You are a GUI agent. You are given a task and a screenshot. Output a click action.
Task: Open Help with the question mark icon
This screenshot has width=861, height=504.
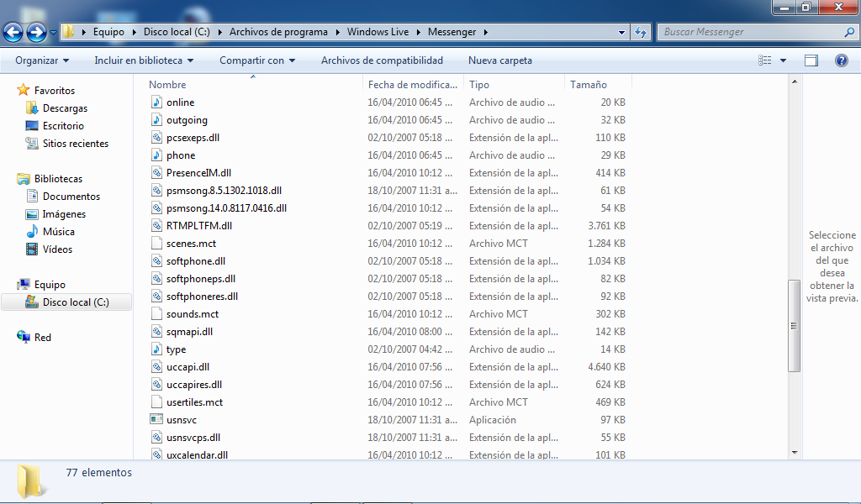pyautogui.click(x=841, y=60)
